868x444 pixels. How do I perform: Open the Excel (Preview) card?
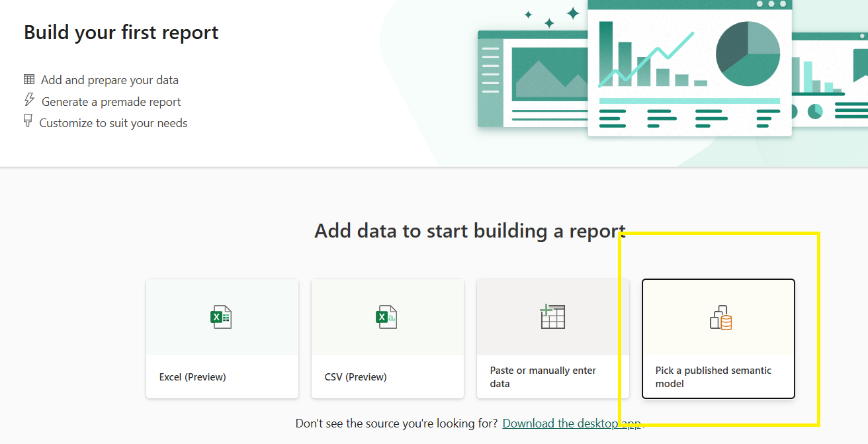click(222, 339)
